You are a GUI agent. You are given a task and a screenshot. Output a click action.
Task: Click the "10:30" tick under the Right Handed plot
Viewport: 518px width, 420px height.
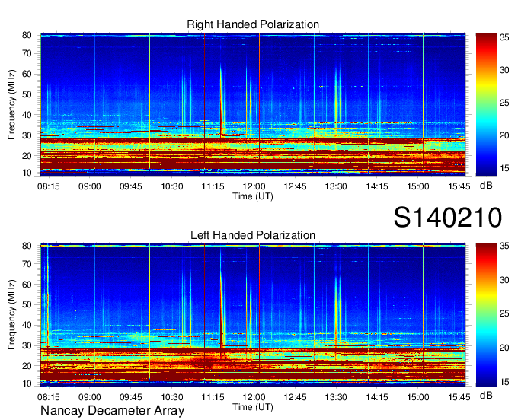tap(172, 186)
